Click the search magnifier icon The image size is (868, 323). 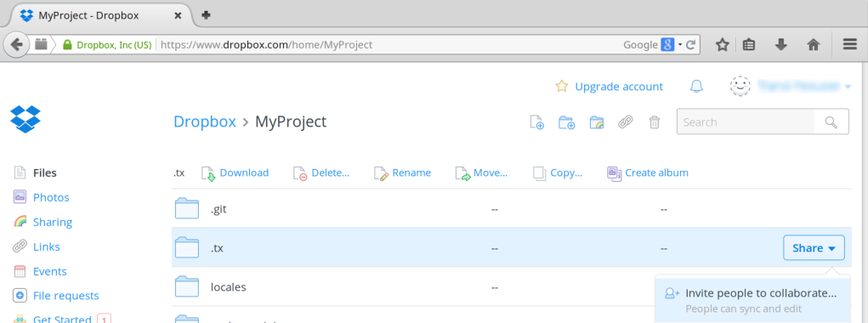[x=831, y=122]
